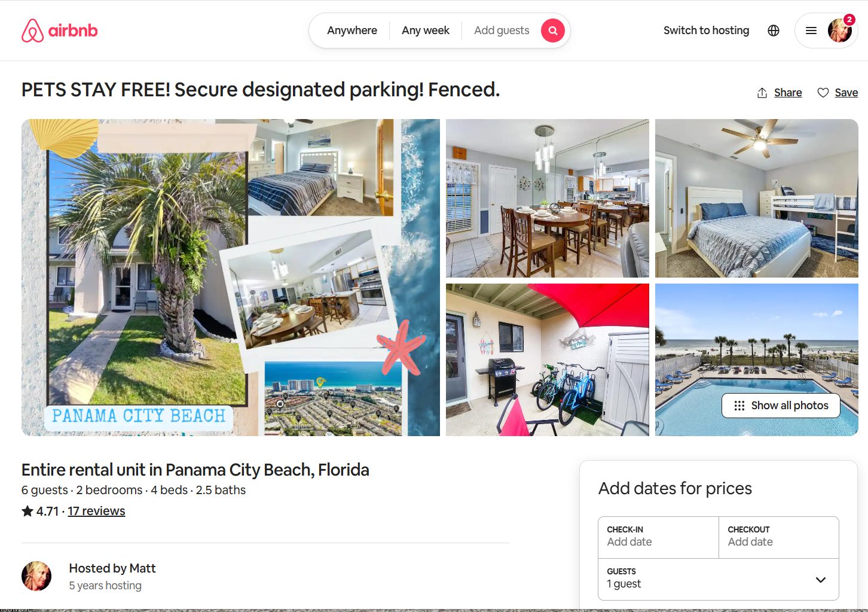868x612 pixels.
Task: Select Any week in the search bar
Action: point(426,31)
